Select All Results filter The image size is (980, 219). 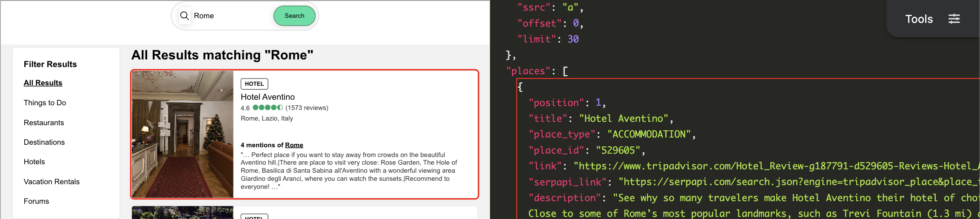pyautogui.click(x=43, y=83)
